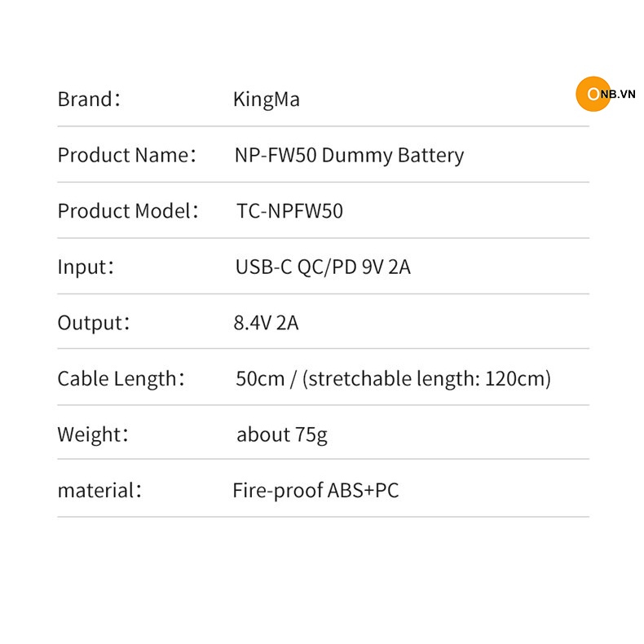Screen dimensions: 644x644
Task: Click the "about 75g" weight value
Action: point(282,434)
